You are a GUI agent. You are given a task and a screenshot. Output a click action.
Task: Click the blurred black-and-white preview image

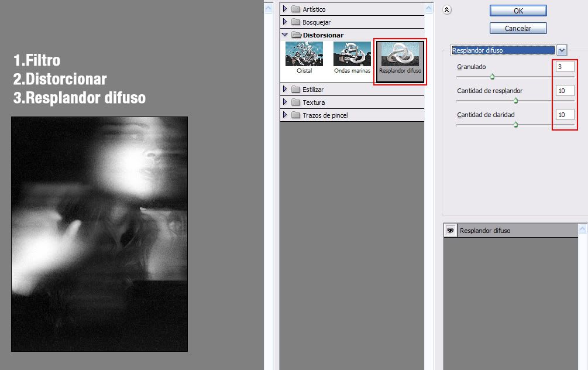coord(99,234)
